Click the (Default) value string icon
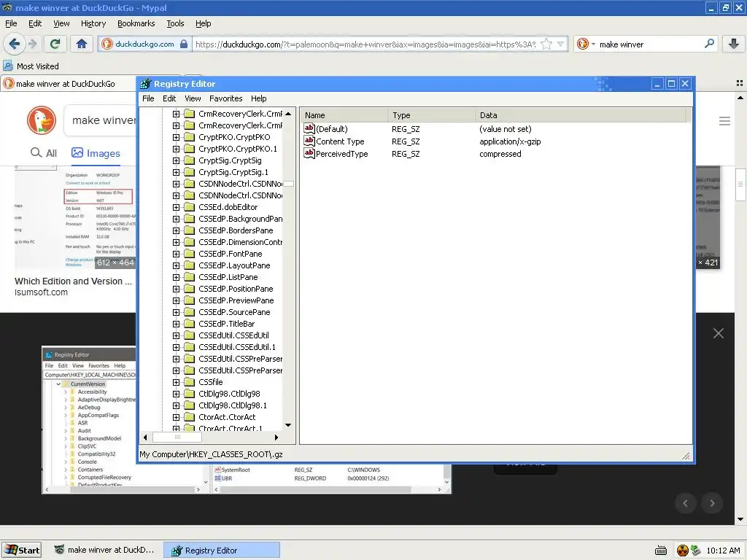The height and width of the screenshot is (560, 747). click(x=309, y=128)
